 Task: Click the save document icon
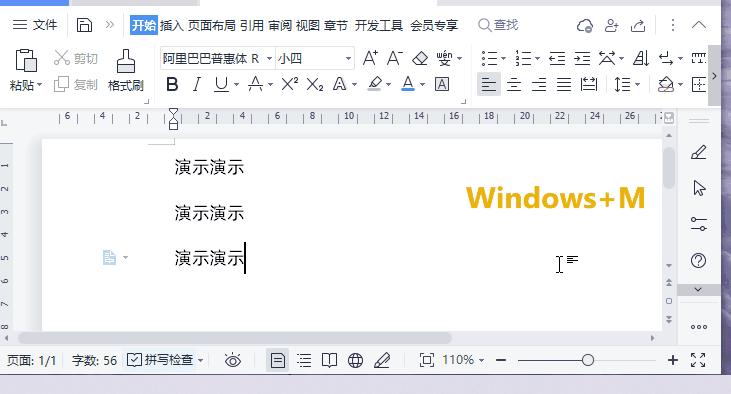(84, 25)
